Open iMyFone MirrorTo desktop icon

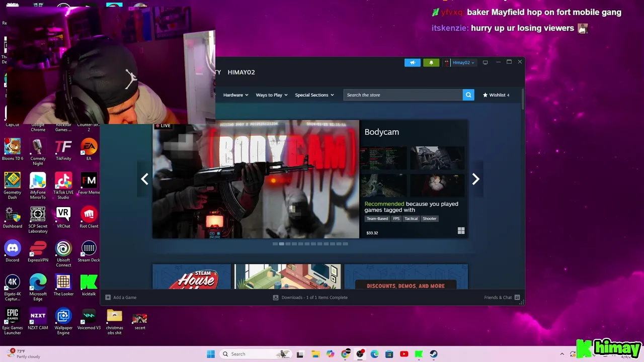pyautogui.click(x=38, y=186)
